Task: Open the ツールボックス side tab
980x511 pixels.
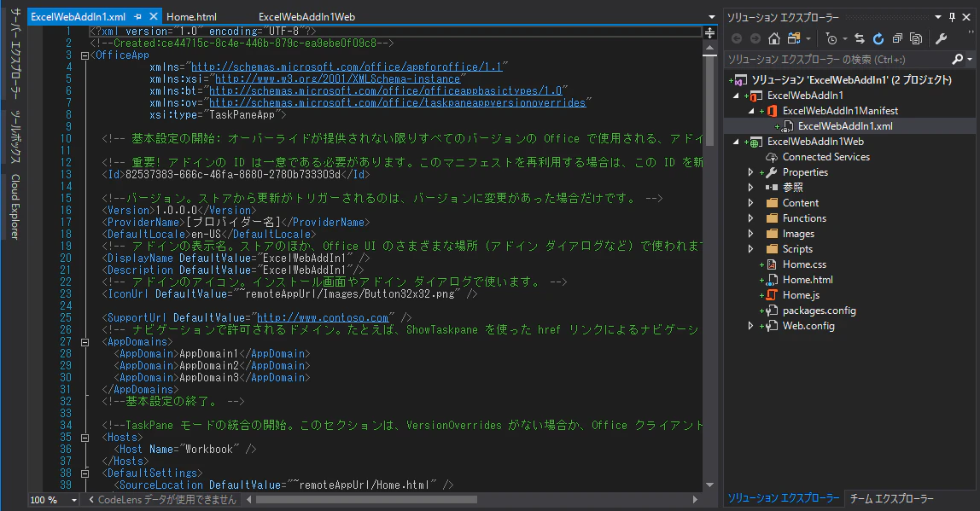Action: [15, 136]
